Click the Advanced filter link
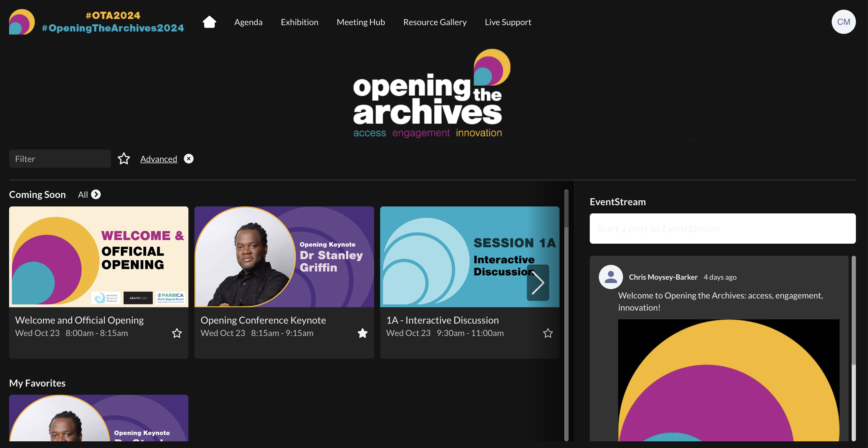868x448 pixels. [159, 159]
